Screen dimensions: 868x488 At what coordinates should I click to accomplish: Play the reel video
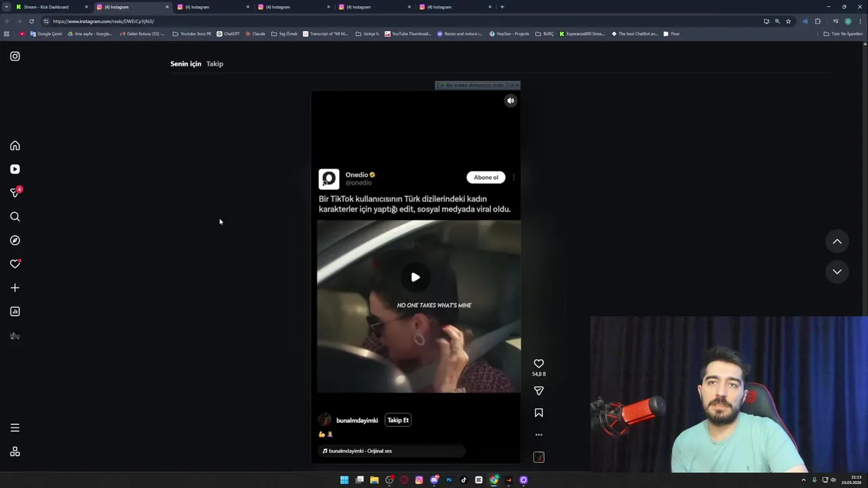415,277
